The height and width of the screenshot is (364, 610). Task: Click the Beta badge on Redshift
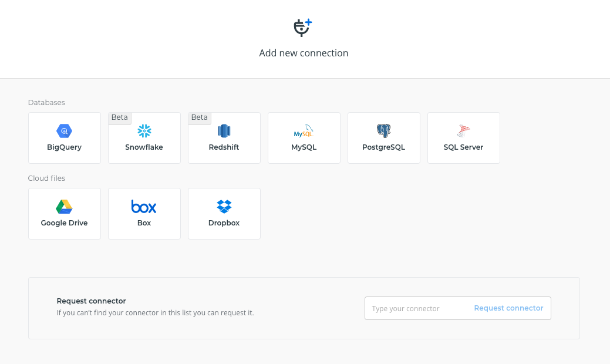coord(200,118)
